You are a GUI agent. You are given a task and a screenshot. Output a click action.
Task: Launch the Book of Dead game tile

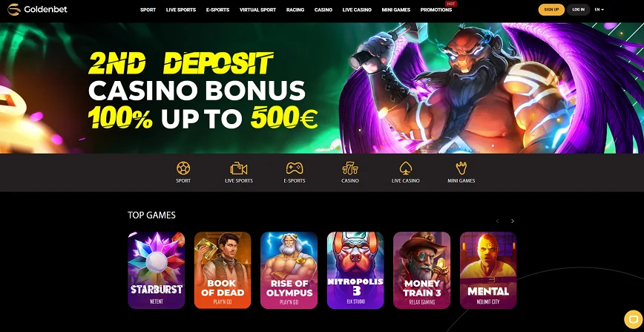click(x=222, y=270)
